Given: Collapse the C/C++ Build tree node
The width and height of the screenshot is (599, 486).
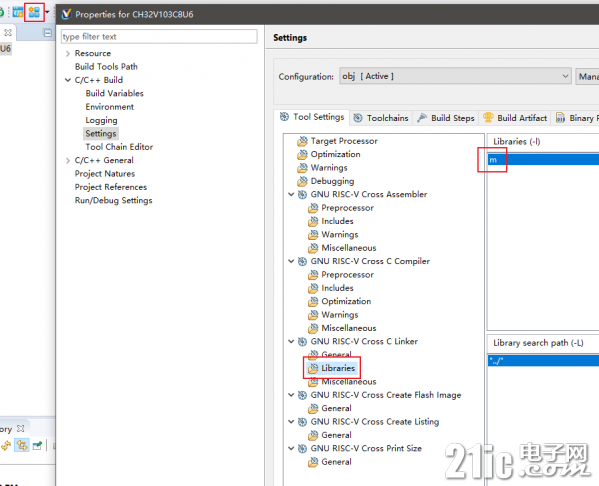Looking at the screenshot, I should coord(68,80).
